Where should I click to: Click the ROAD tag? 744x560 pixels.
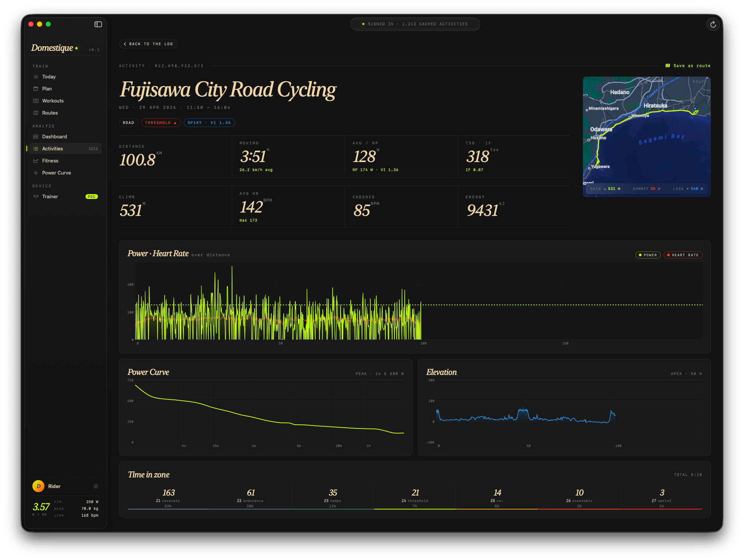click(x=128, y=122)
